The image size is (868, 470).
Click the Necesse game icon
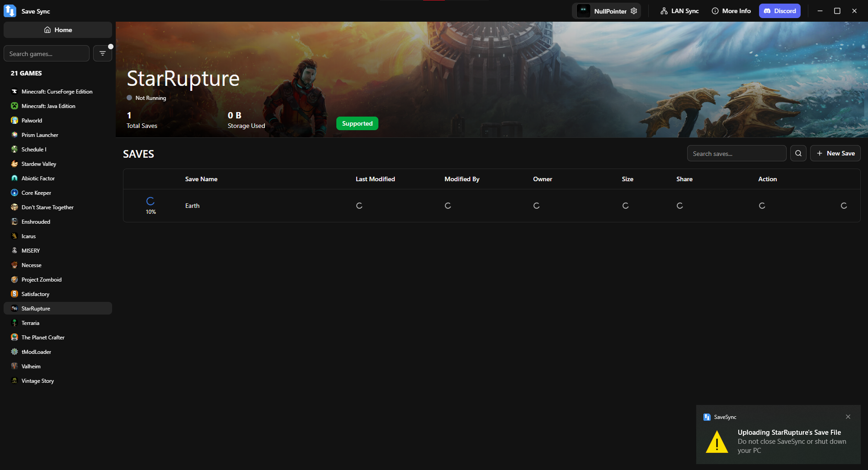(x=14, y=265)
